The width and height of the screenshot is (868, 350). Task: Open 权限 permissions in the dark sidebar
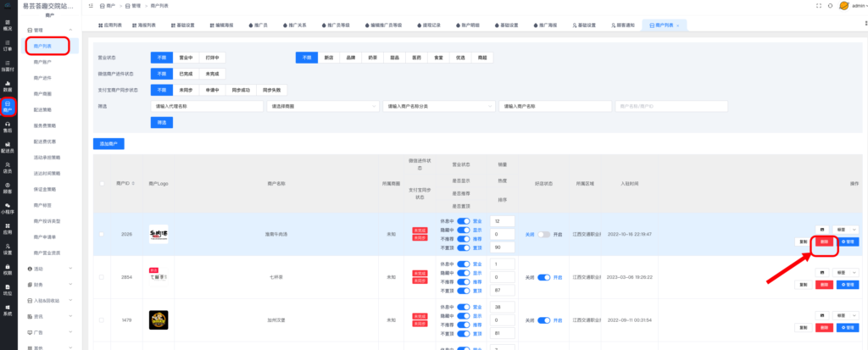pos(8,269)
